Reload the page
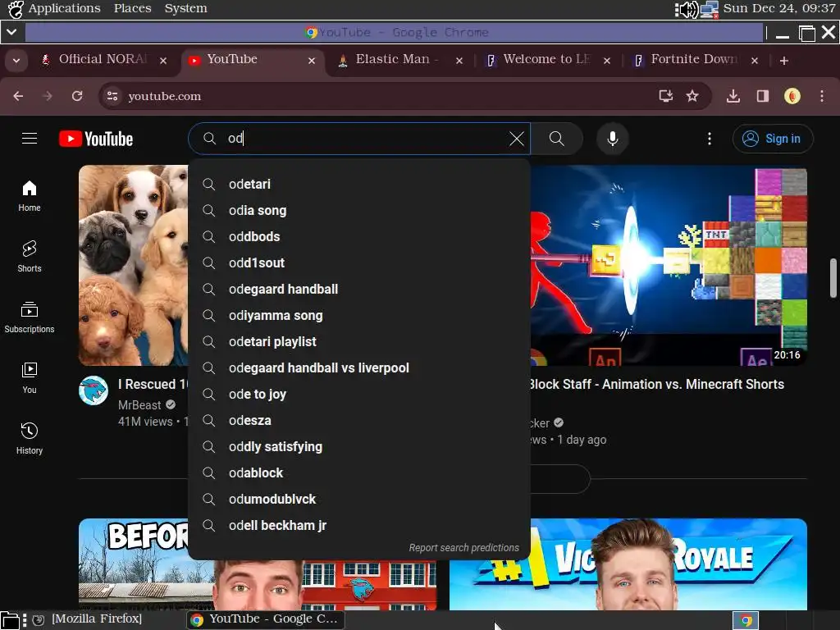Screen dimensions: 840x630 click(77, 96)
